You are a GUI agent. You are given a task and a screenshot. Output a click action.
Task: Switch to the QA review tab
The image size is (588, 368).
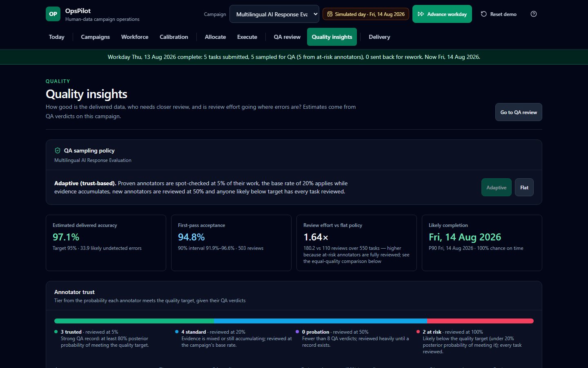[x=287, y=37]
